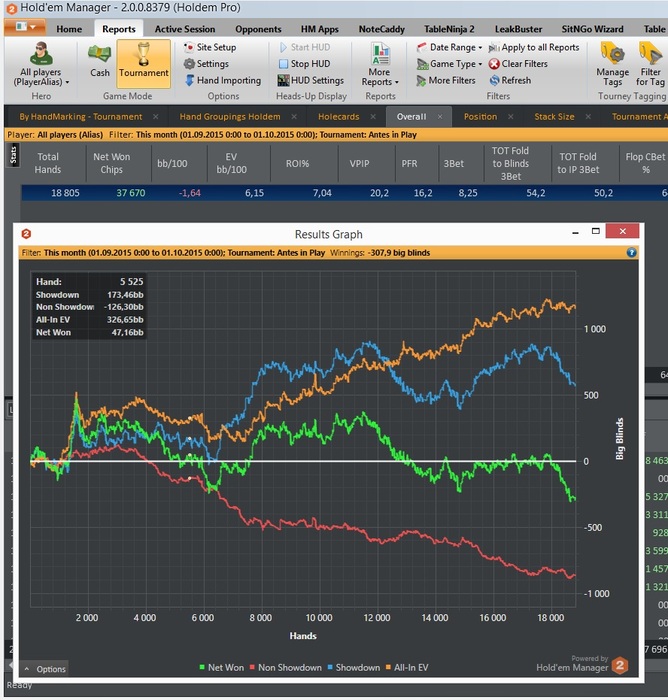Open the LeakBuster tab

pyautogui.click(x=518, y=29)
